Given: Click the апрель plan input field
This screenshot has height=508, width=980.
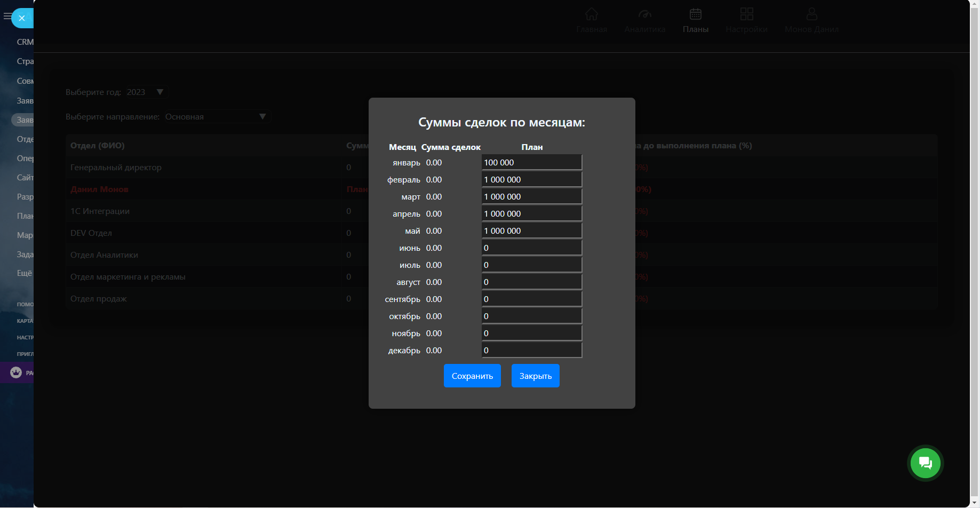Looking at the screenshot, I should (532, 213).
